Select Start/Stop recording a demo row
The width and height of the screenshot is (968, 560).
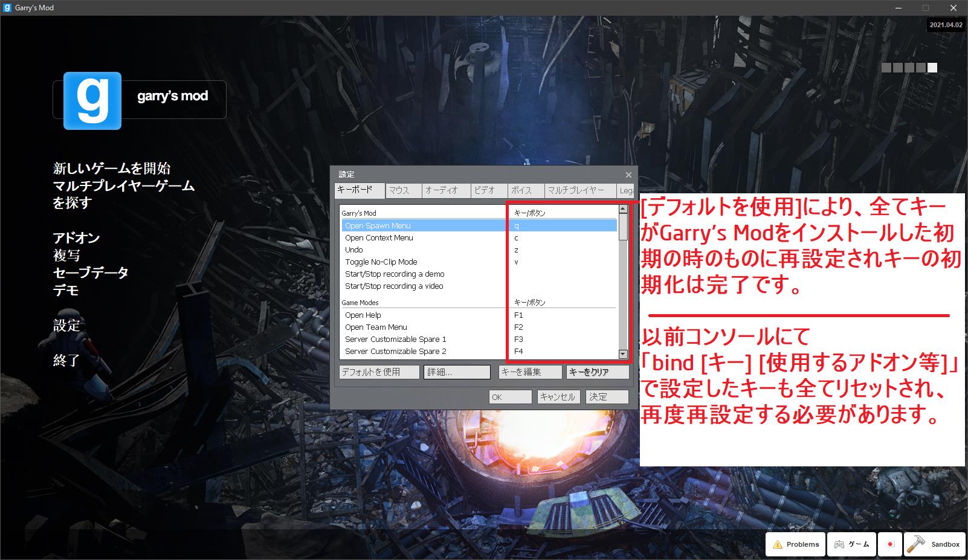(479, 274)
